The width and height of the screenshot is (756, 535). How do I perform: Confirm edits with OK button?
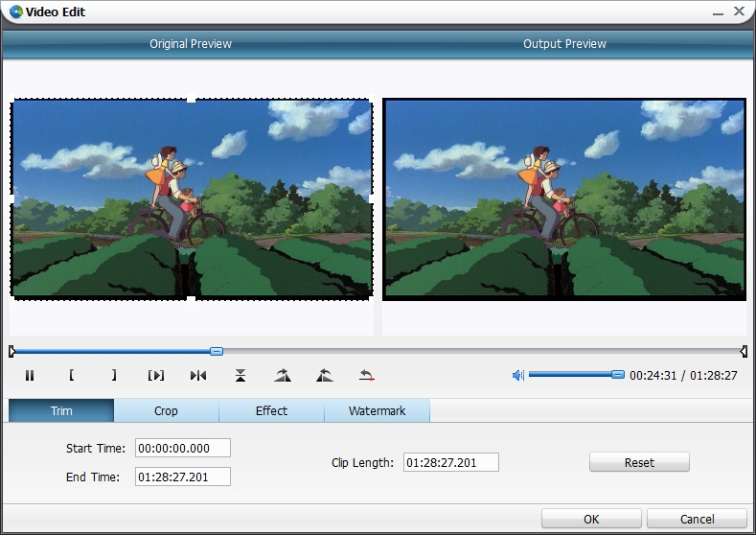point(591,519)
